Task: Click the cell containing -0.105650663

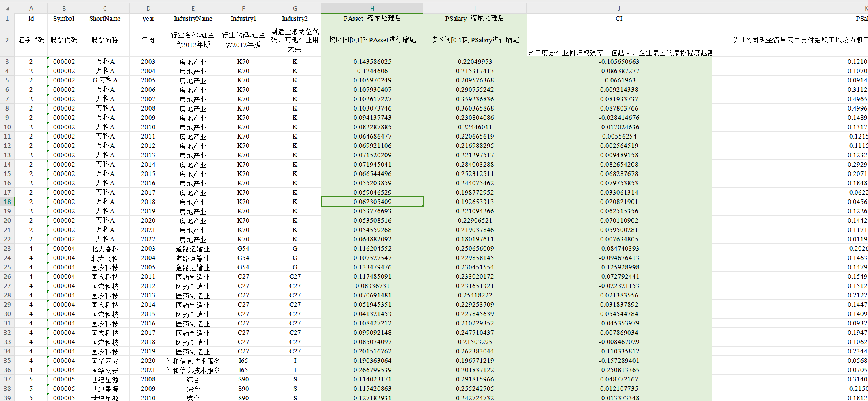Action: coord(619,61)
